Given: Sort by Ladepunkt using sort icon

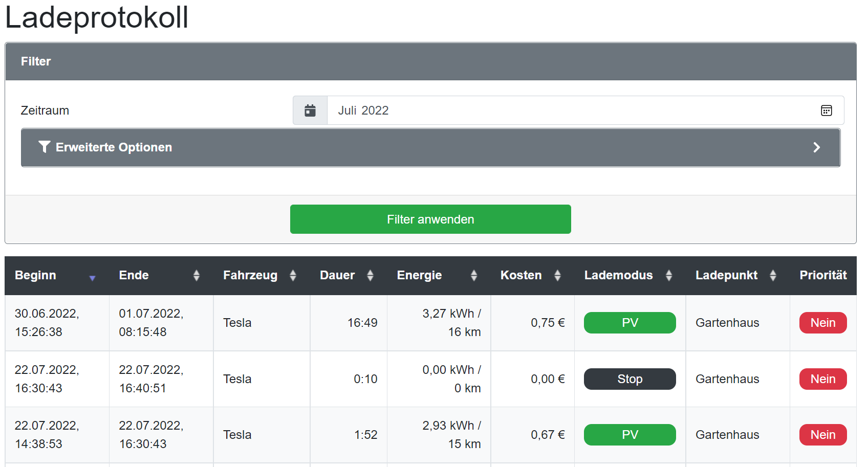Looking at the screenshot, I should point(773,276).
